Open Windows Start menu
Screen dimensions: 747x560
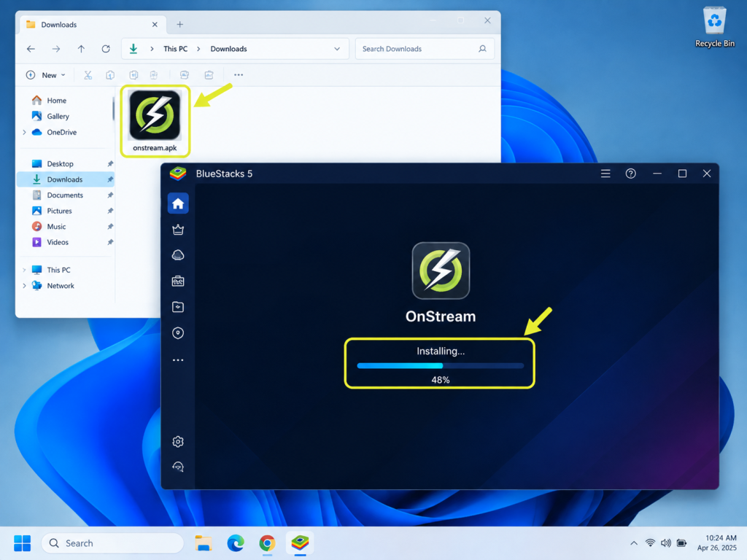pos(22,542)
